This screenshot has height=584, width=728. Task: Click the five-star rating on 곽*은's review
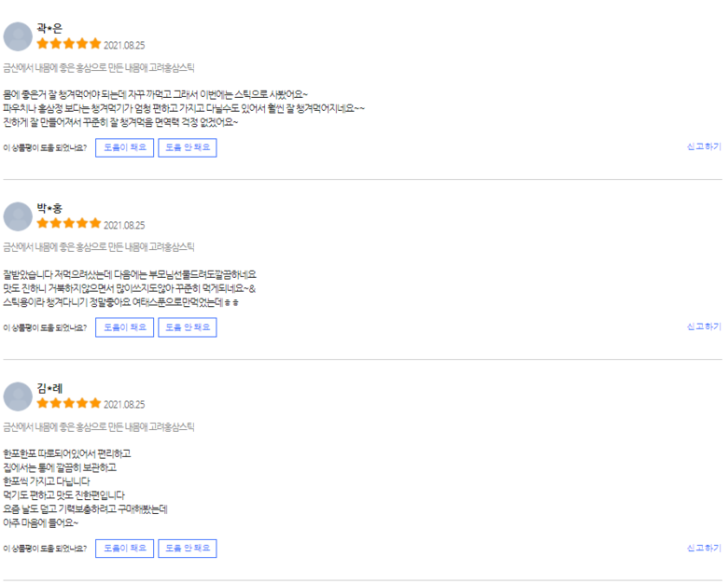(x=68, y=44)
